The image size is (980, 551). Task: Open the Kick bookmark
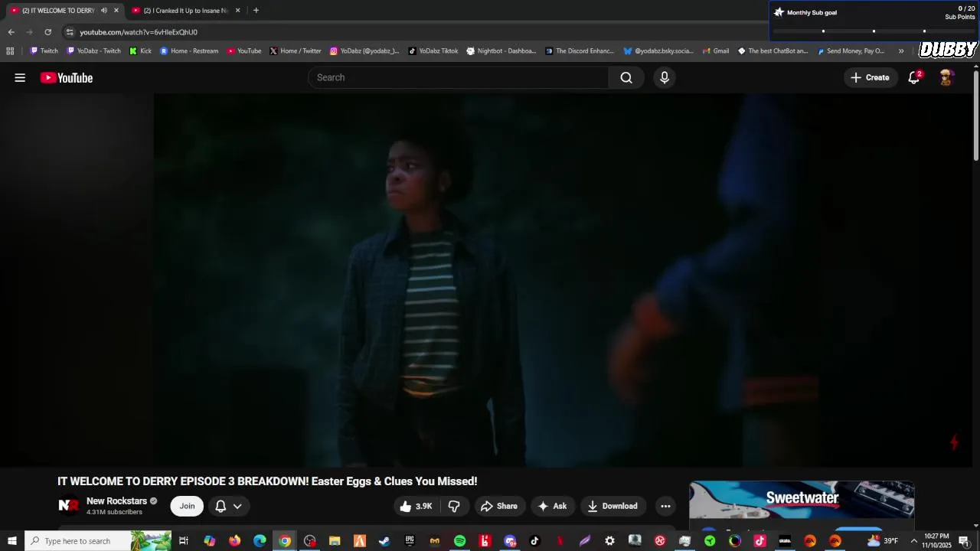(140, 51)
